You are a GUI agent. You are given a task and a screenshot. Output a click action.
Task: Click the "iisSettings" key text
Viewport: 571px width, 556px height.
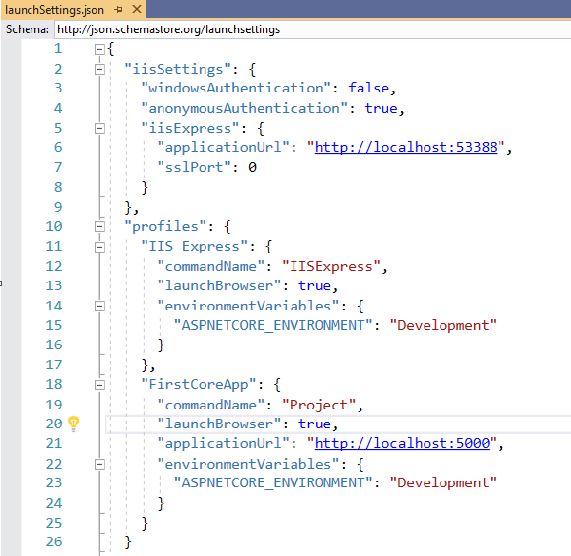pyautogui.click(x=178, y=69)
